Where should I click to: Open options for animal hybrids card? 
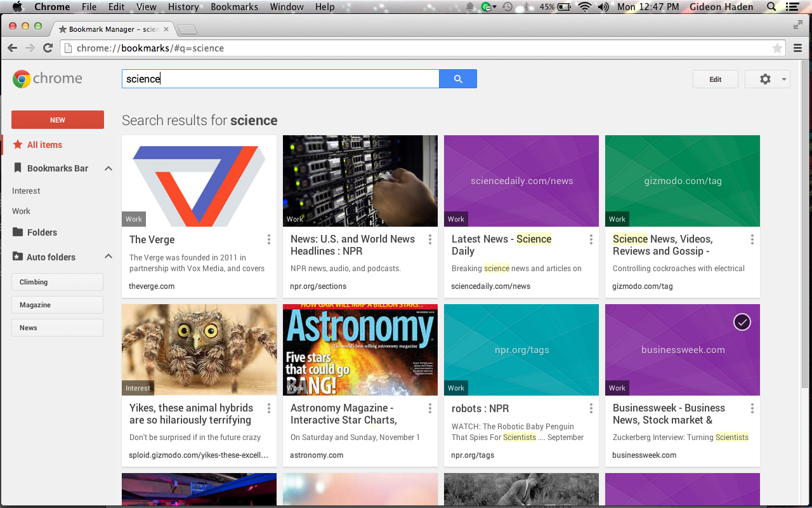[269, 408]
